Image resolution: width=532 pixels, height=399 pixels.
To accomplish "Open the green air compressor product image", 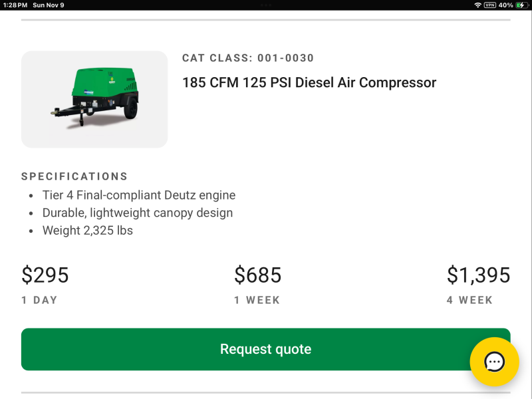I will point(94,99).
